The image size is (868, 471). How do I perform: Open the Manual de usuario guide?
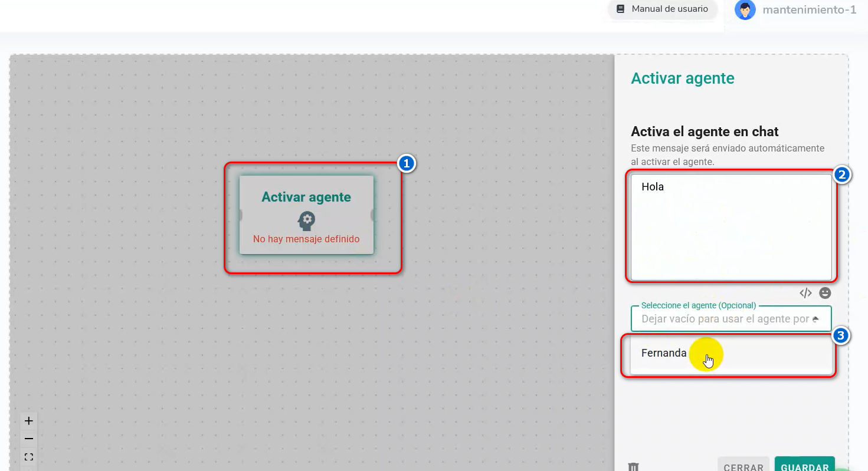662,9
